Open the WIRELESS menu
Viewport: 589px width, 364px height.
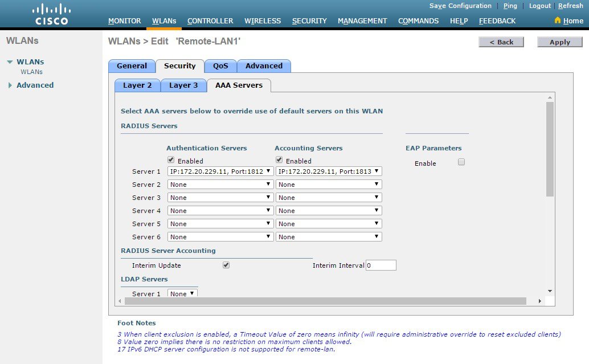263,21
